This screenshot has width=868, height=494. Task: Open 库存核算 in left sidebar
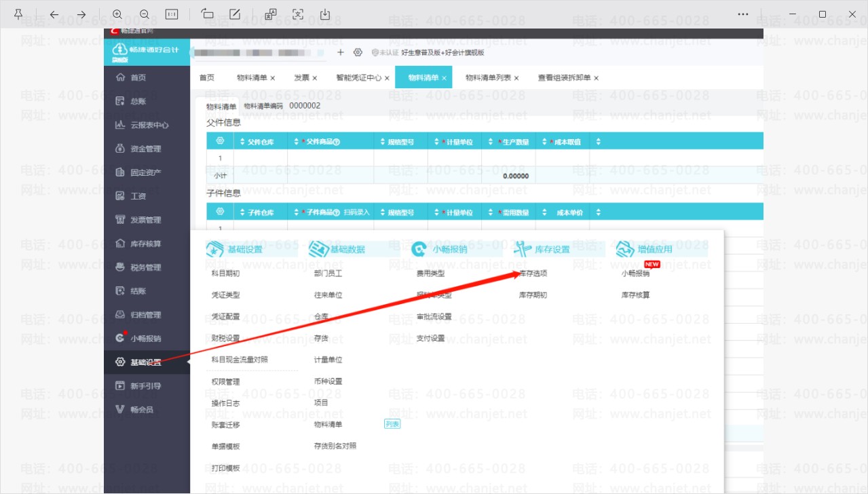point(145,244)
